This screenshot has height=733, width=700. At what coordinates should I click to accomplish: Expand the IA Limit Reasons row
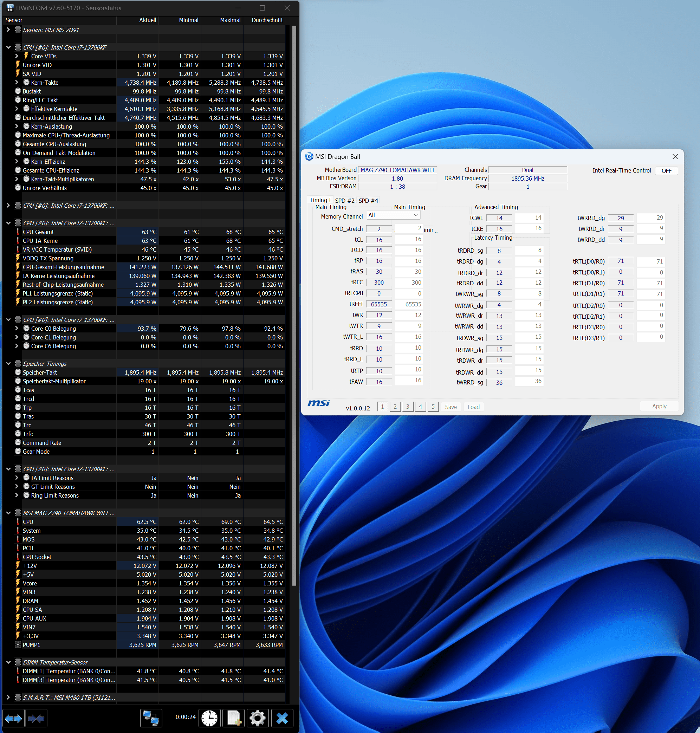[x=17, y=478]
